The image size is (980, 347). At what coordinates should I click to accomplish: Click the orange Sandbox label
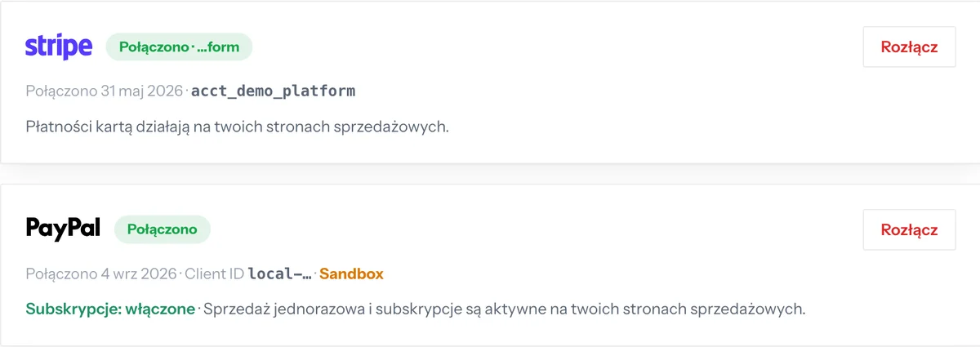[x=351, y=274]
